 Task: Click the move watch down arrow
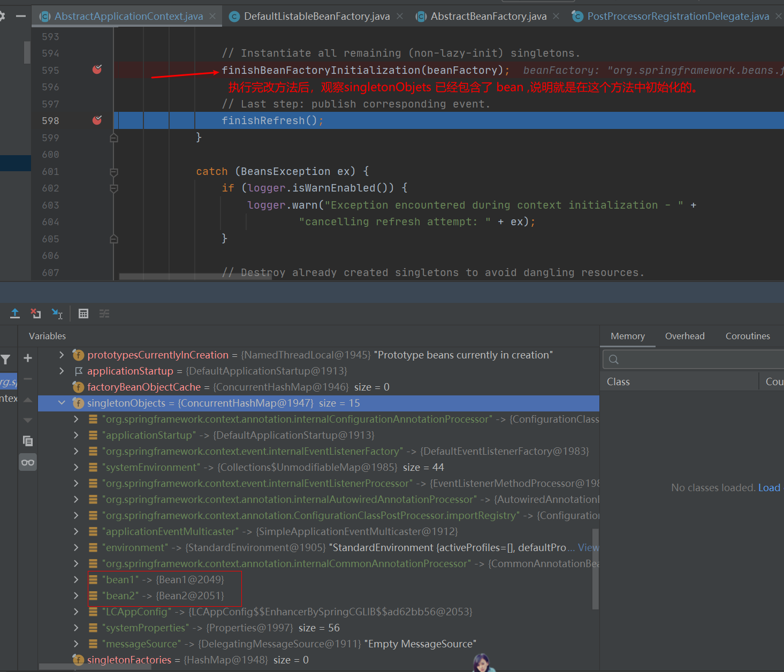click(28, 420)
